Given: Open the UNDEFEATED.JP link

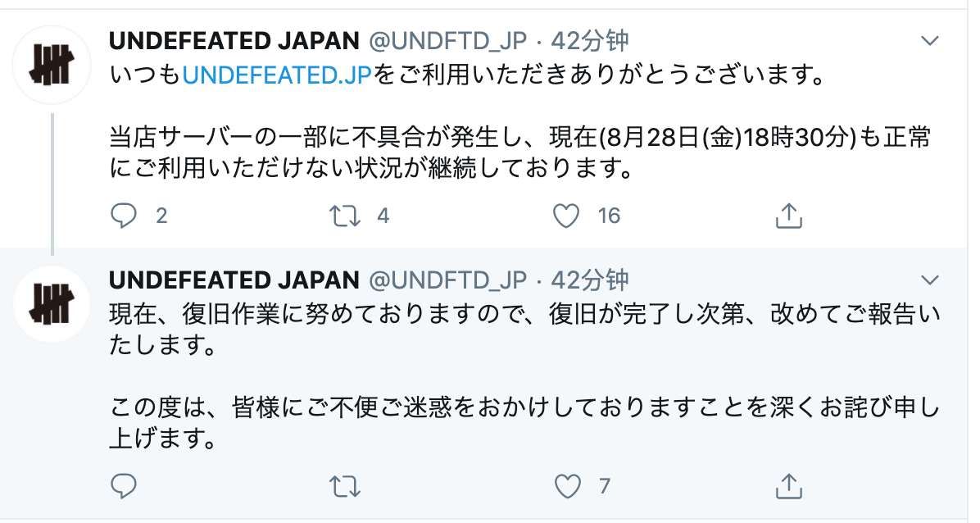Looking at the screenshot, I should click(x=278, y=76).
